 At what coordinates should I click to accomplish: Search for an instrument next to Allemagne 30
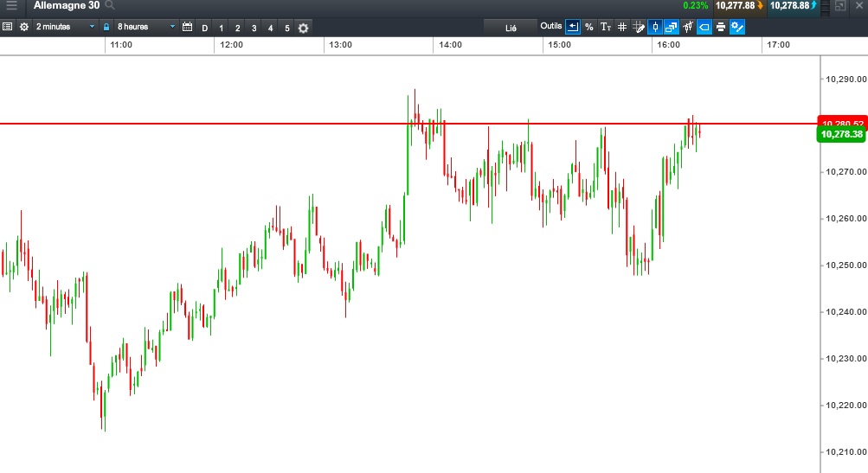110,5
